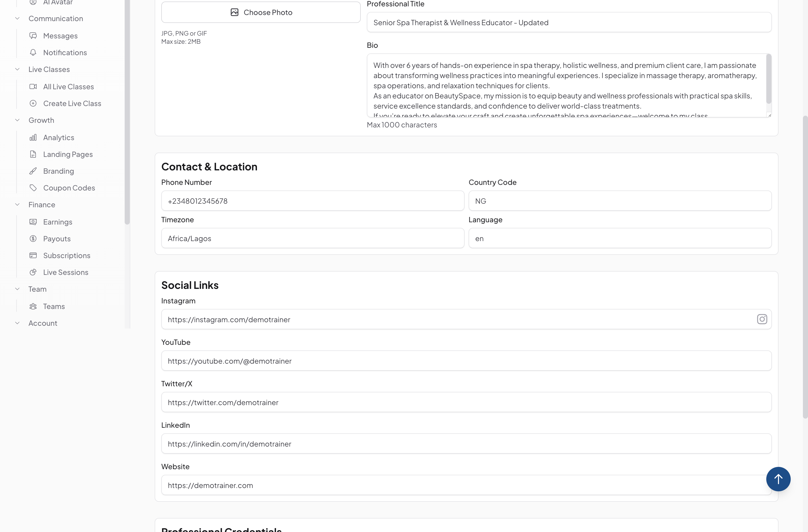Collapse the Finance section chevron
The width and height of the screenshot is (808, 532).
(17, 205)
